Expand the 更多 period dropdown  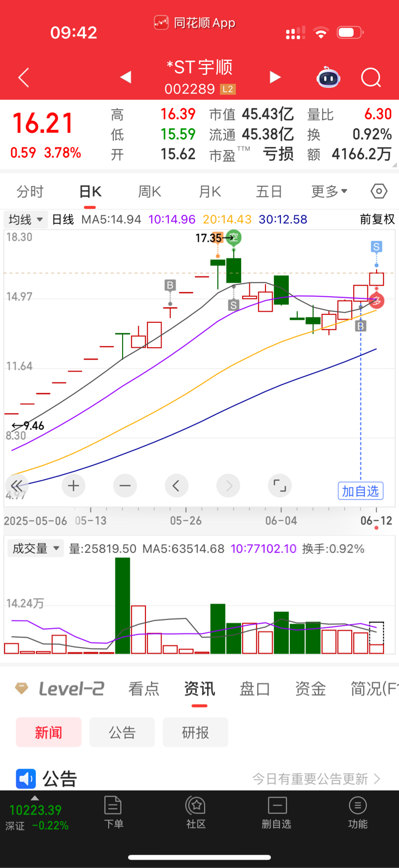coord(329,191)
